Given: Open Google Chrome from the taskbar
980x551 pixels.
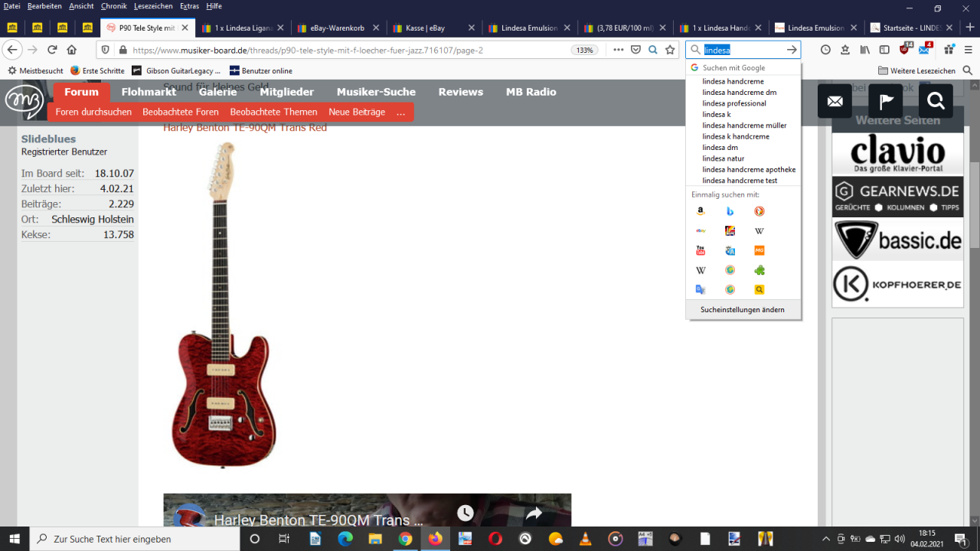Looking at the screenshot, I should click(x=405, y=539).
